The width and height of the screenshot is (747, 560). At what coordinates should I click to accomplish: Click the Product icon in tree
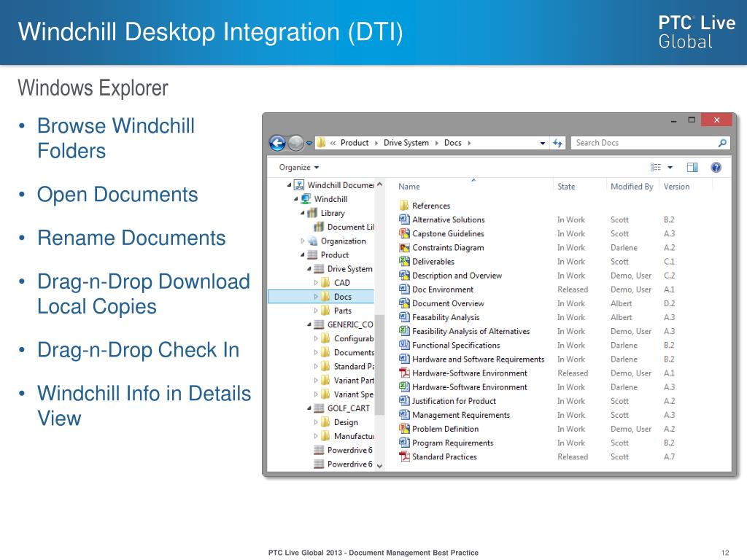312,254
